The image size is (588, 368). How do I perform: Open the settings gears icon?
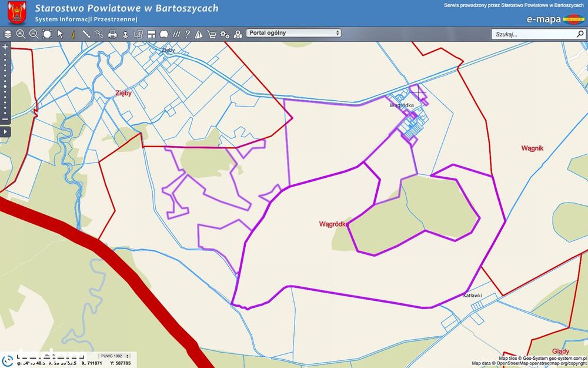(225, 35)
